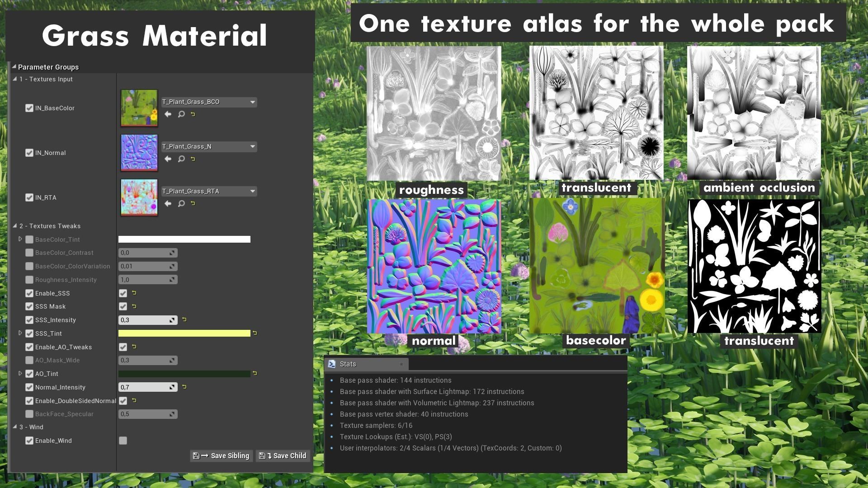
Task: Click the ambient occlusion atlas preview
Action: click(x=754, y=113)
